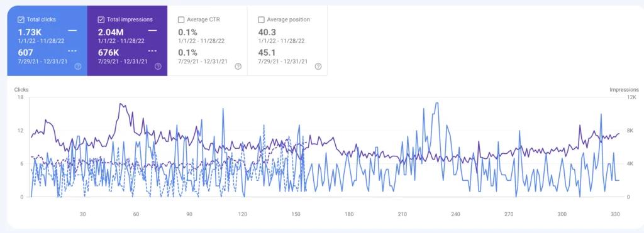Click the solid line legend in Total impressions card

(152, 30)
